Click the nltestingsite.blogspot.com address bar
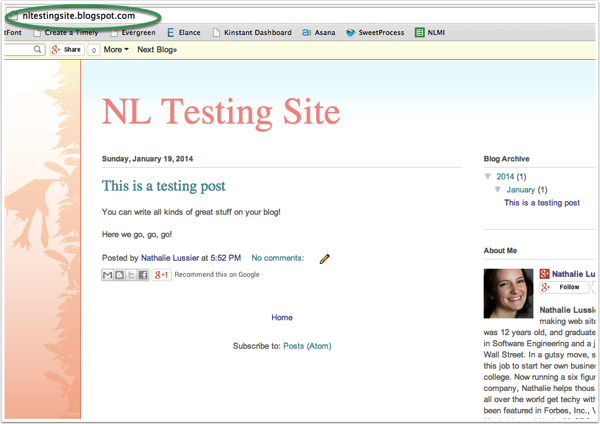The image size is (600, 424). [x=78, y=16]
